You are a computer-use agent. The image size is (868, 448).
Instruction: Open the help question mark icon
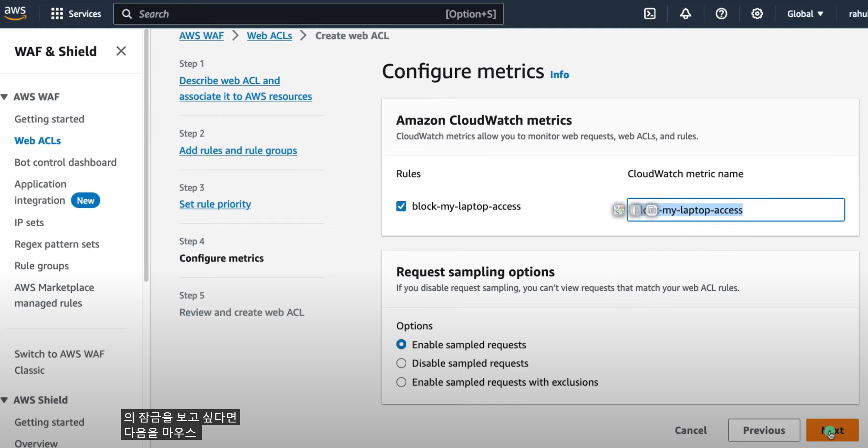click(x=721, y=14)
